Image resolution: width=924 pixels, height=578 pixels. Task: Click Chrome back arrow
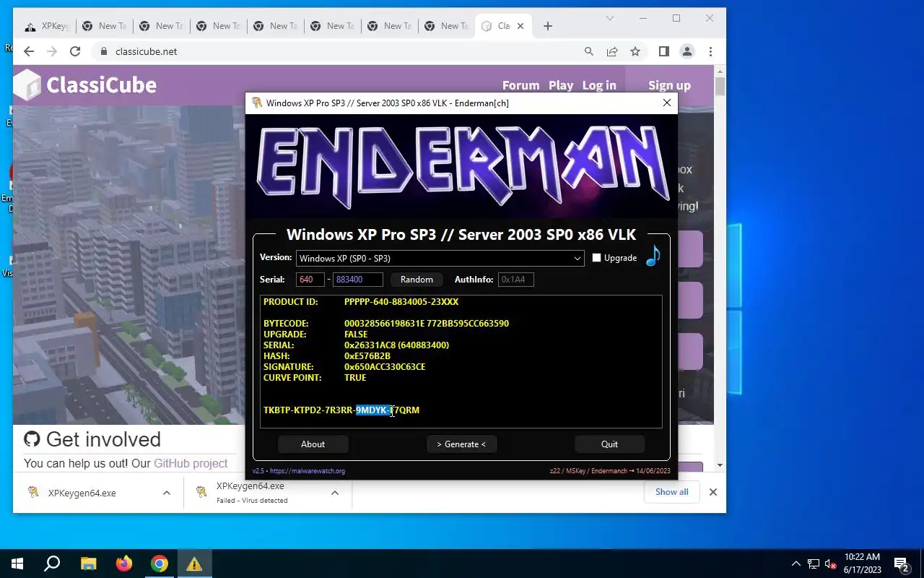(29, 51)
